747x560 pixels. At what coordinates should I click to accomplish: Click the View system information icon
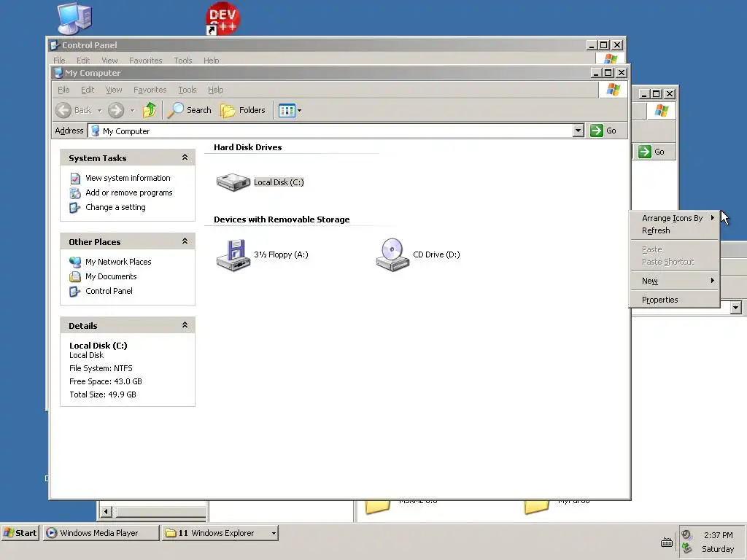click(x=75, y=179)
